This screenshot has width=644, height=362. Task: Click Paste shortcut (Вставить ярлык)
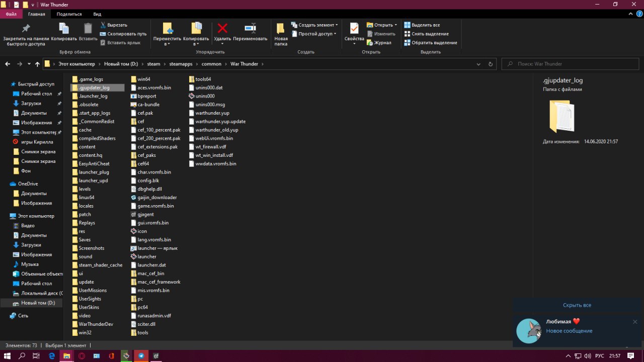coord(121,43)
